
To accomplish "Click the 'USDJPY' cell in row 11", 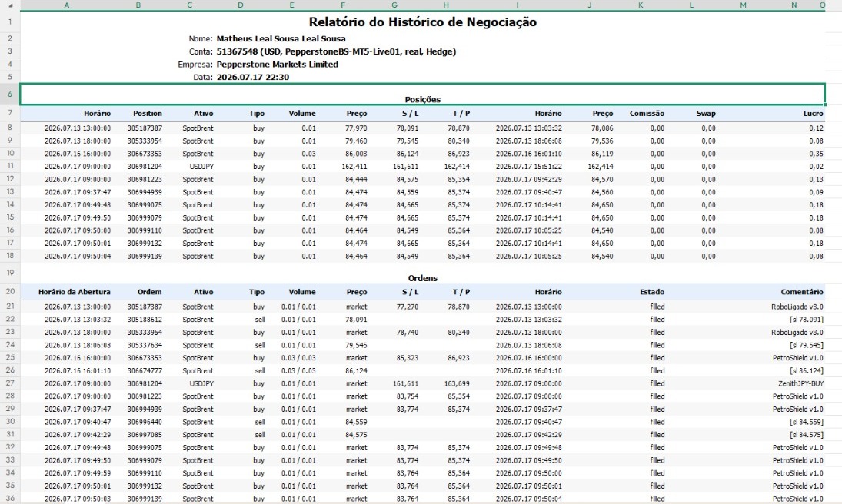I will [x=201, y=167].
